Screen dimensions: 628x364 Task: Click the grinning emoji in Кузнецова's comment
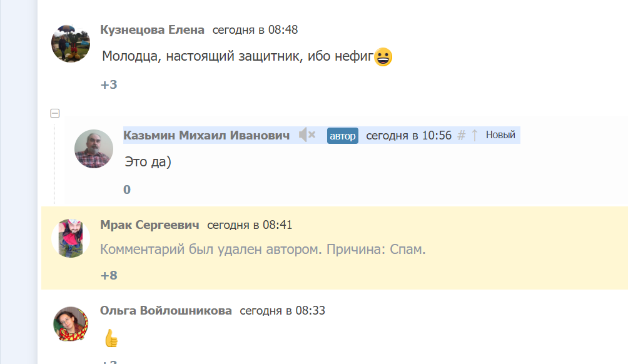point(383,58)
